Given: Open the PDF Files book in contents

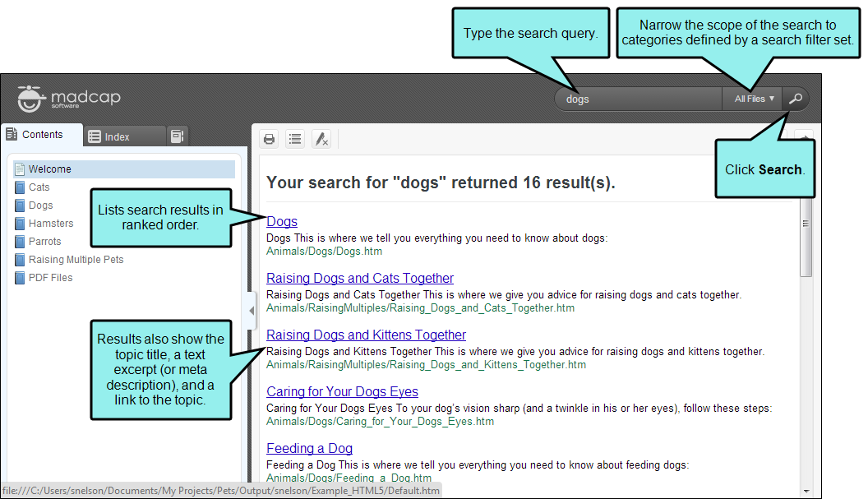Looking at the screenshot, I should [50, 278].
